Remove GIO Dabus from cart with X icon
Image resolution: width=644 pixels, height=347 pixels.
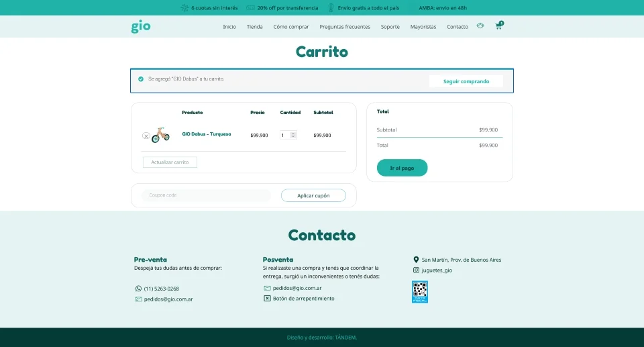(x=146, y=136)
